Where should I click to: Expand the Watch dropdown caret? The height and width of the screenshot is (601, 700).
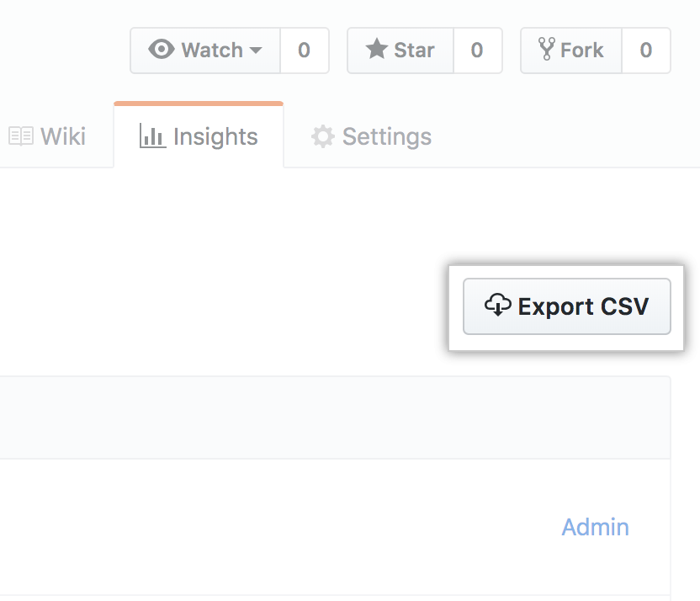click(256, 51)
